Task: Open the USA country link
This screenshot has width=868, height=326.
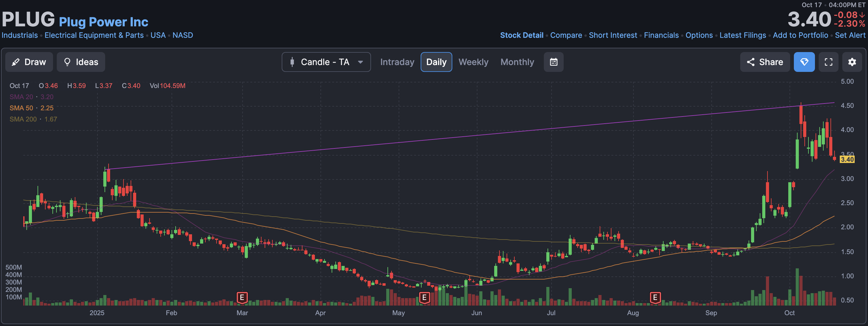Action: pyautogui.click(x=158, y=35)
